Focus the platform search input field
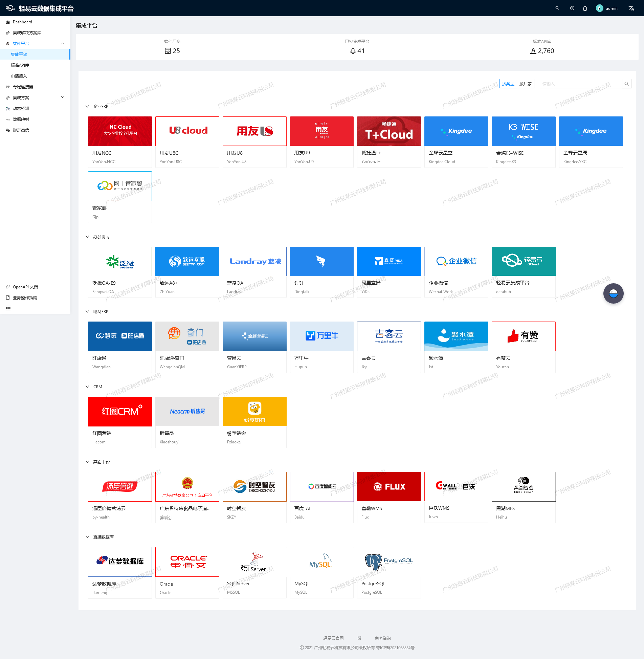Viewport: 644px width, 659px height. [x=581, y=84]
